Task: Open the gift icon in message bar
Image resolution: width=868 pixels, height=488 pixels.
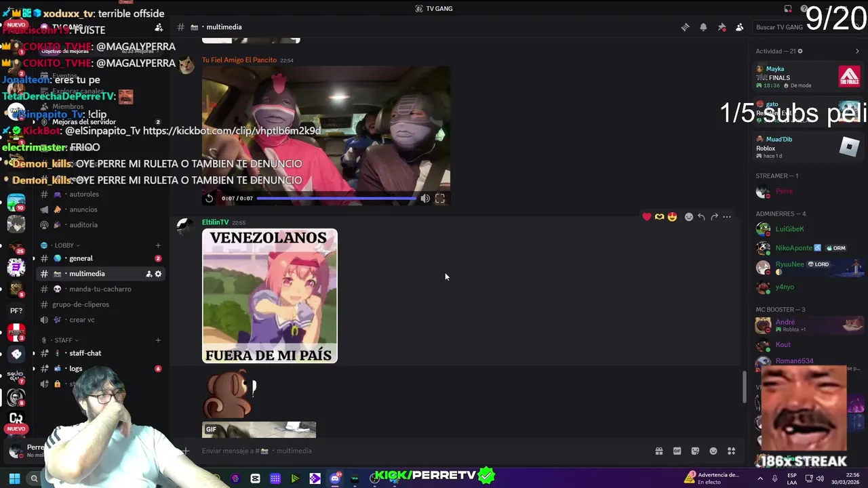Action: [658, 451]
